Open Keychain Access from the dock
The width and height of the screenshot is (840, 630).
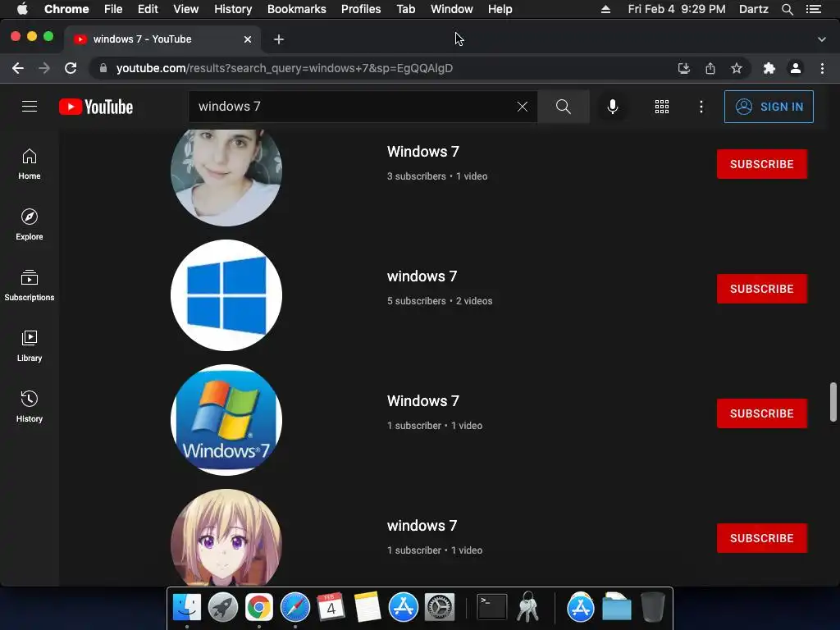[527, 608]
